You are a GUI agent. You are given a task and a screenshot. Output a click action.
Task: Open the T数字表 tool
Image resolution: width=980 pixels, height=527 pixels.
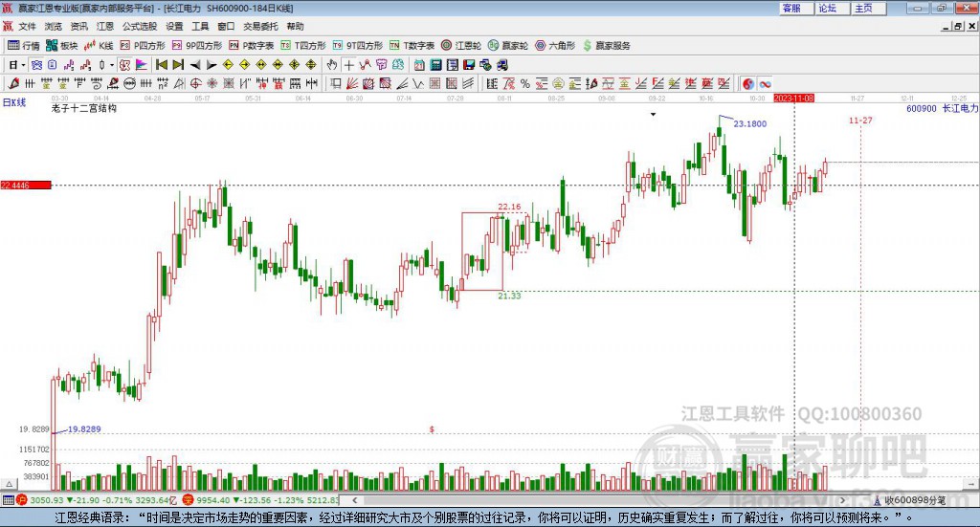(x=412, y=46)
